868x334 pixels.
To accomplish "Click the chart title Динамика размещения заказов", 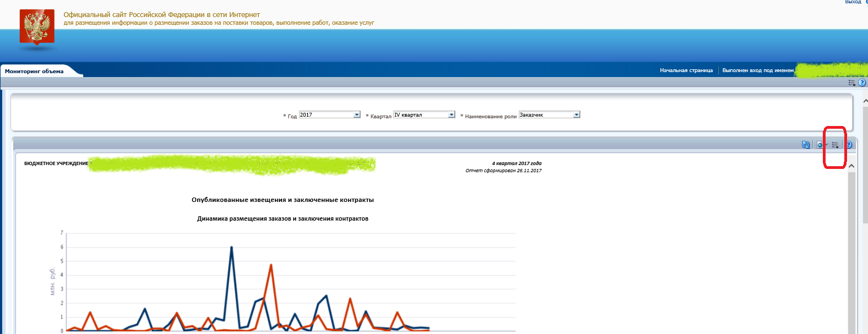I will (x=283, y=218).
